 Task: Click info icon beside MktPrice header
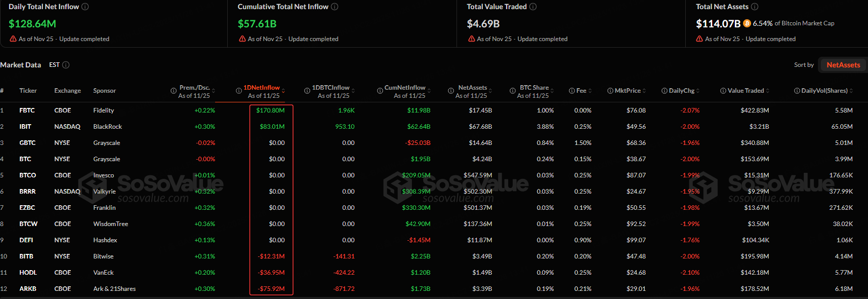(610, 91)
